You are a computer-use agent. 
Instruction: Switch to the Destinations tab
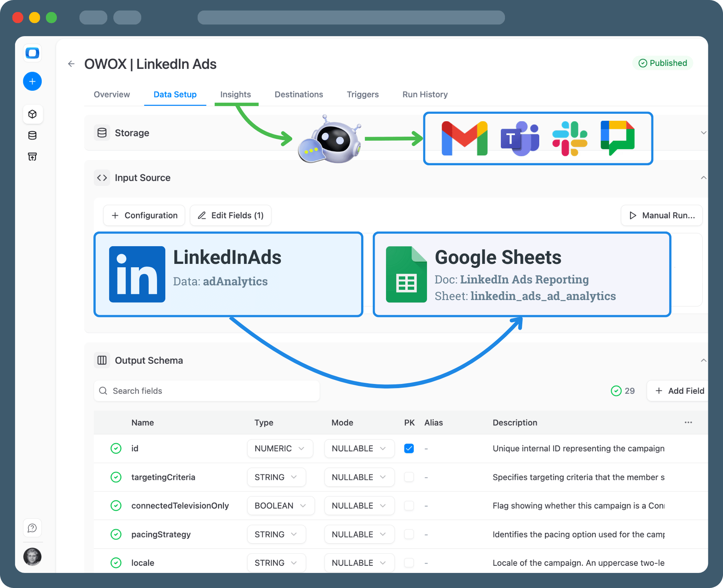click(299, 94)
